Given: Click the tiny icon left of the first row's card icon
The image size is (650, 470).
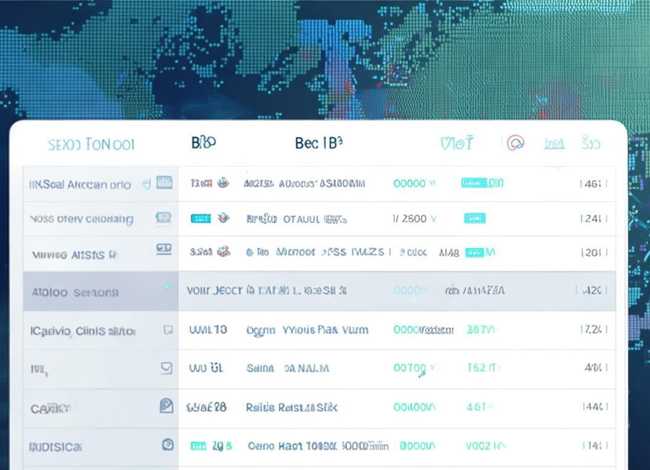Looking at the screenshot, I should click(x=146, y=183).
